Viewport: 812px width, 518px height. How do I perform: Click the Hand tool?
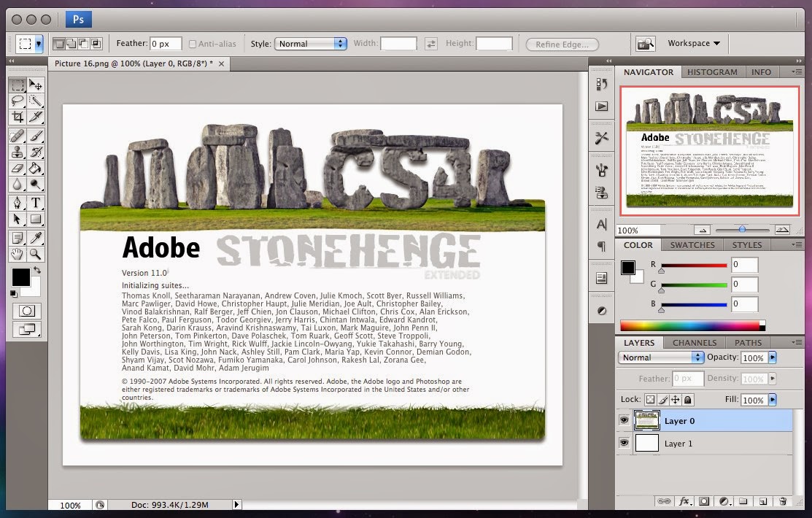[x=18, y=254]
